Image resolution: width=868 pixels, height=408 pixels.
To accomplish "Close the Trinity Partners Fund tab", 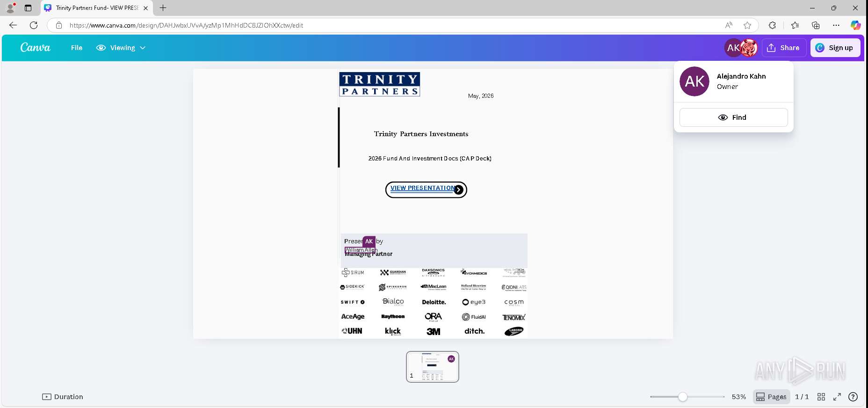I will [x=145, y=8].
